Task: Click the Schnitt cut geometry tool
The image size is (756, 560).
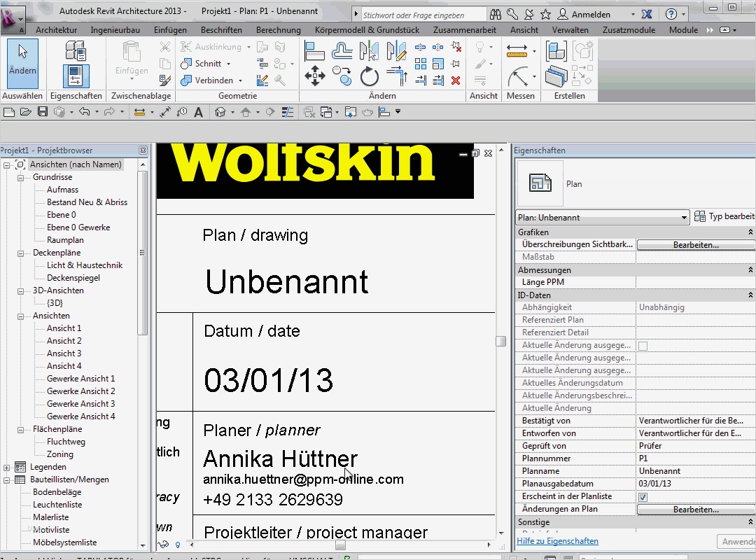Action: (x=201, y=64)
